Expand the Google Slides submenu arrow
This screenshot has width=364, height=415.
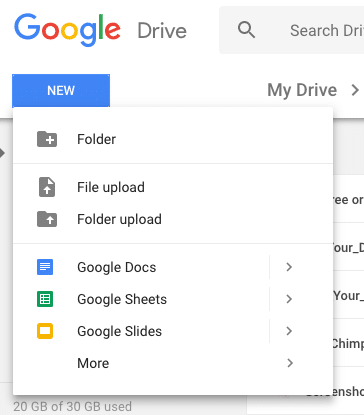(289, 331)
